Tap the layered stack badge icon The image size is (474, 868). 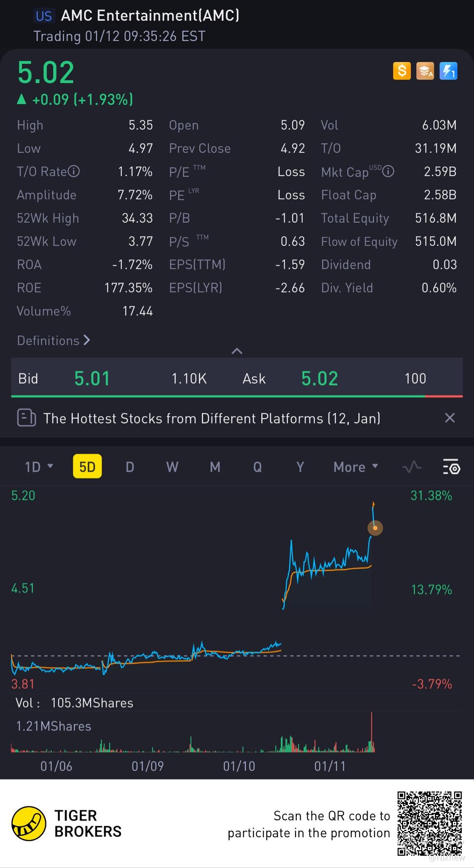coord(425,71)
